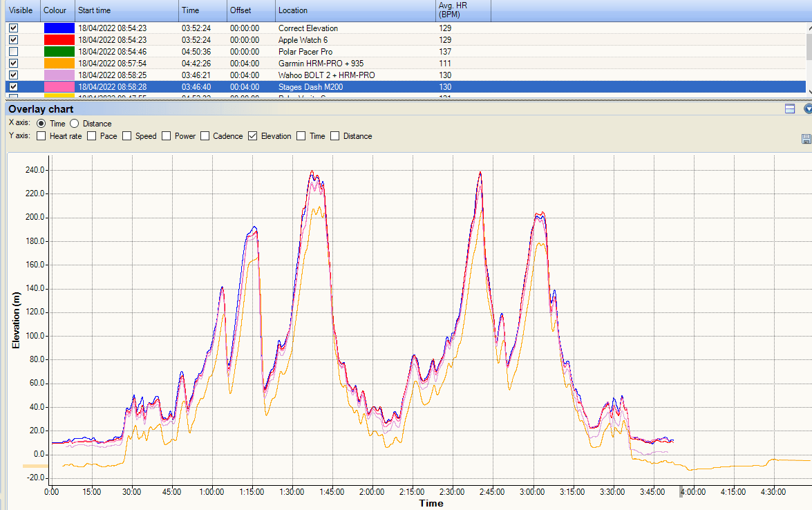This screenshot has width=812, height=510.
Task: Hide the Apple Watch 6 track
Action: click(x=14, y=40)
